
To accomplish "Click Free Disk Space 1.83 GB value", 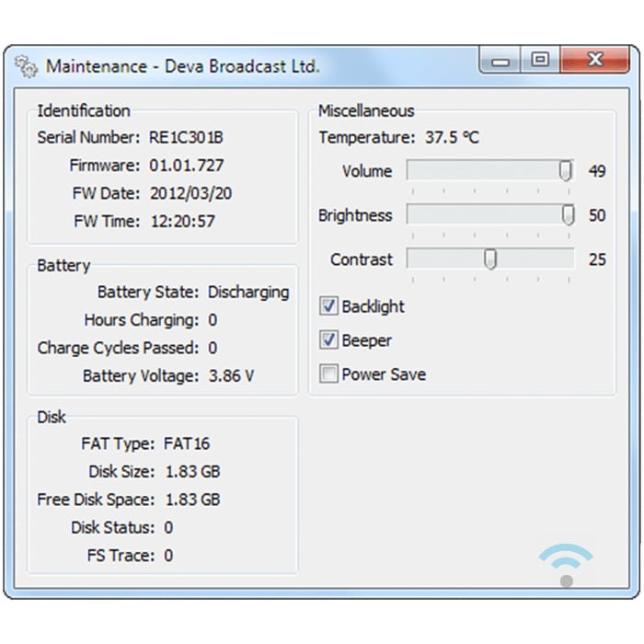I will click(x=192, y=500).
